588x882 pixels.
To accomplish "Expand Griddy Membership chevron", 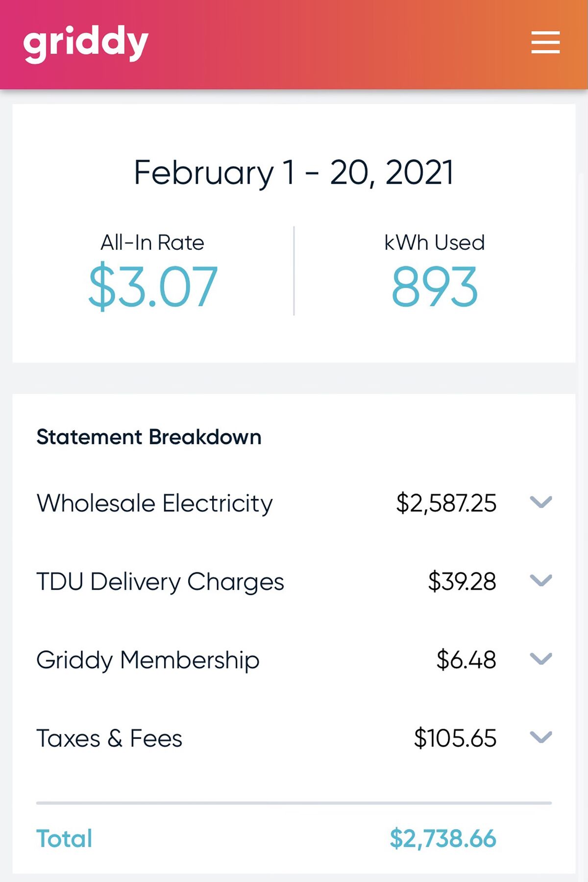I will [x=541, y=659].
